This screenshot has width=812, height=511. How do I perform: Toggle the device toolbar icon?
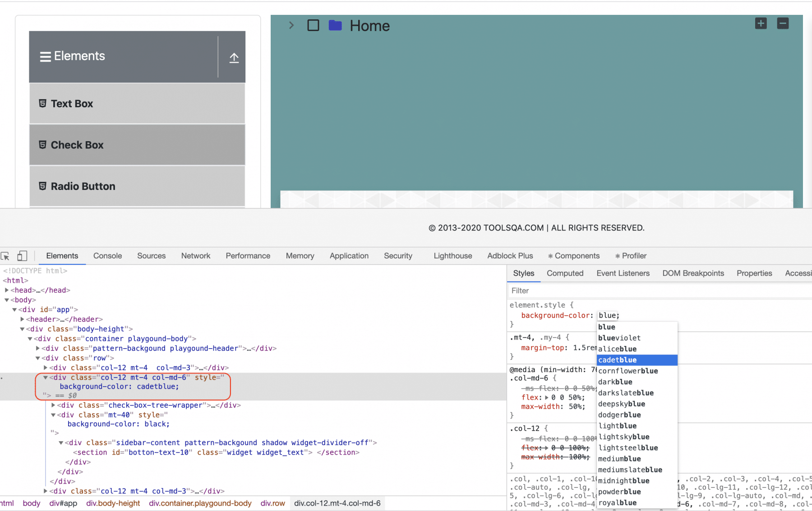pos(22,256)
